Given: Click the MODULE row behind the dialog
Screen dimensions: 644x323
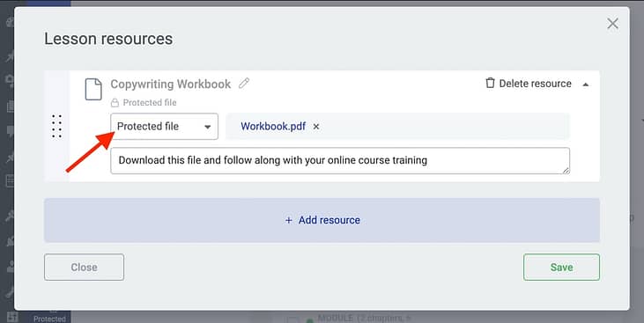Looking at the screenshot, I should pos(365,318).
